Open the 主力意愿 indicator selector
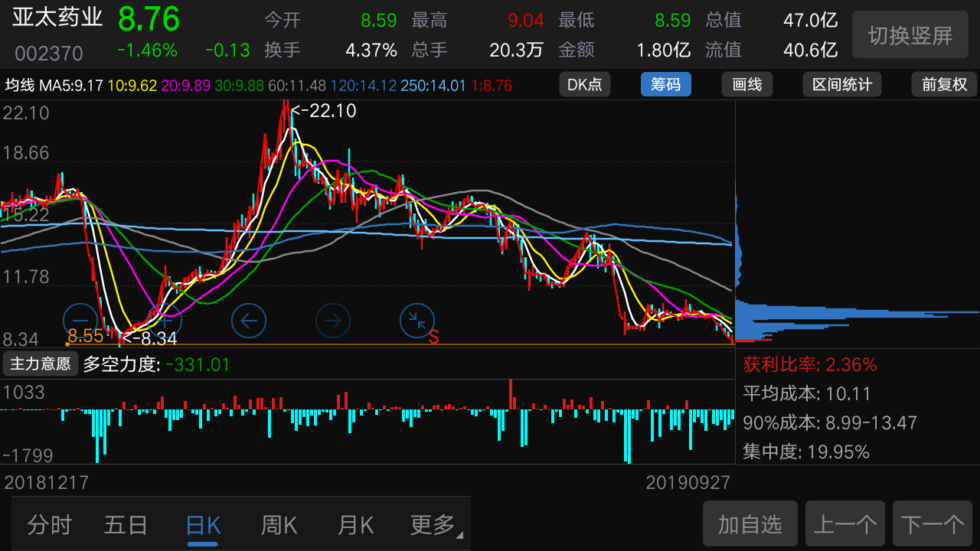980x551 pixels. point(40,364)
